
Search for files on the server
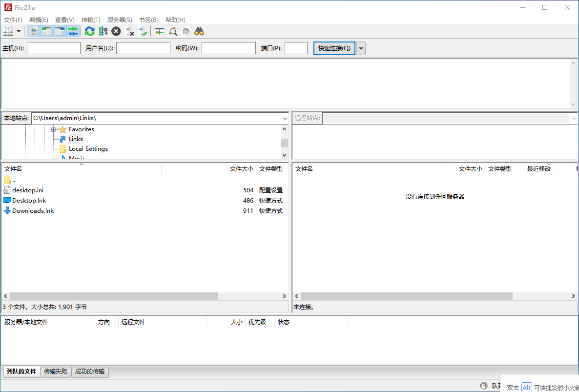point(199,31)
